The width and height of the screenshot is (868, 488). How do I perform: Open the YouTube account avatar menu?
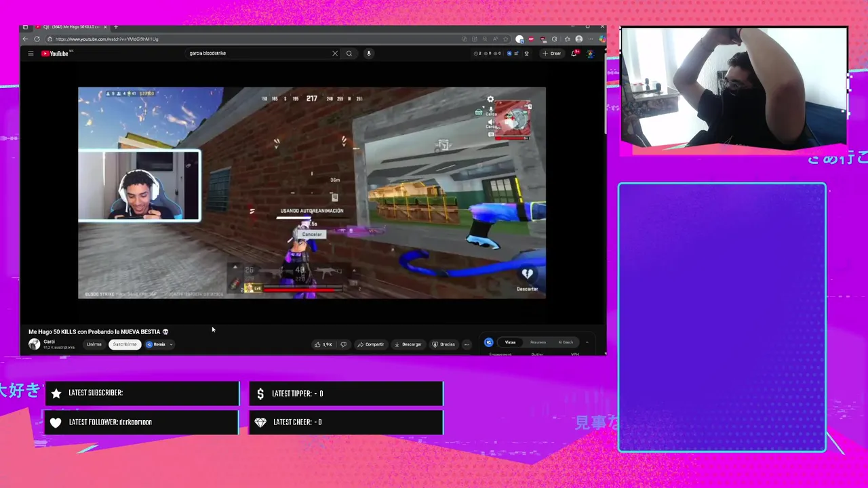591,54
